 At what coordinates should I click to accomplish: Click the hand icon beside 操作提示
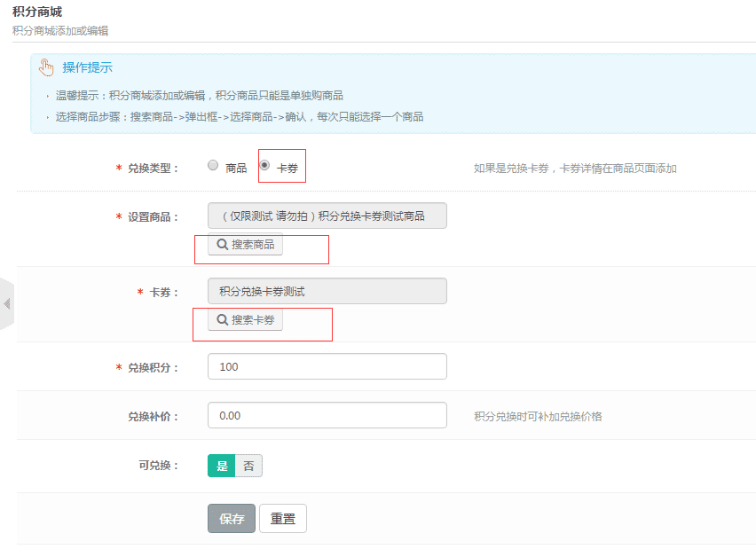[x=47, y=68]
